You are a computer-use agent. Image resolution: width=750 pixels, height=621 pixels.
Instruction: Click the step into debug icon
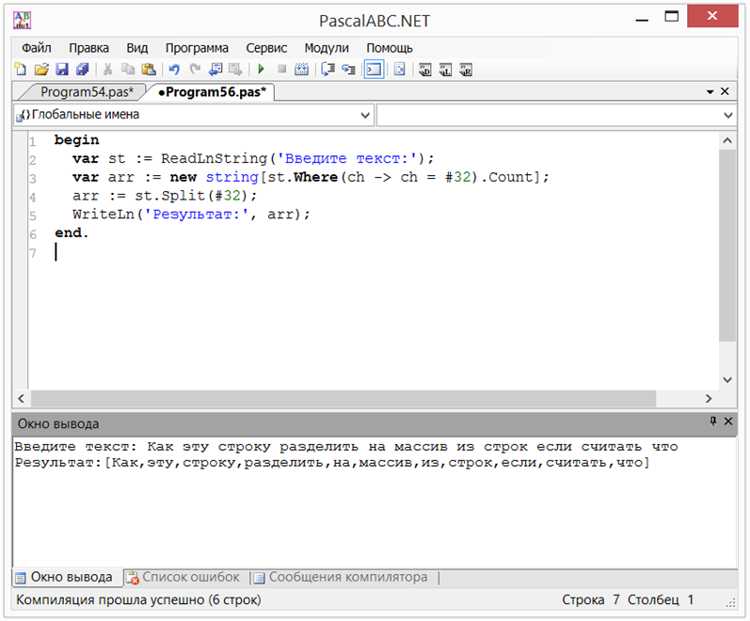348,70
